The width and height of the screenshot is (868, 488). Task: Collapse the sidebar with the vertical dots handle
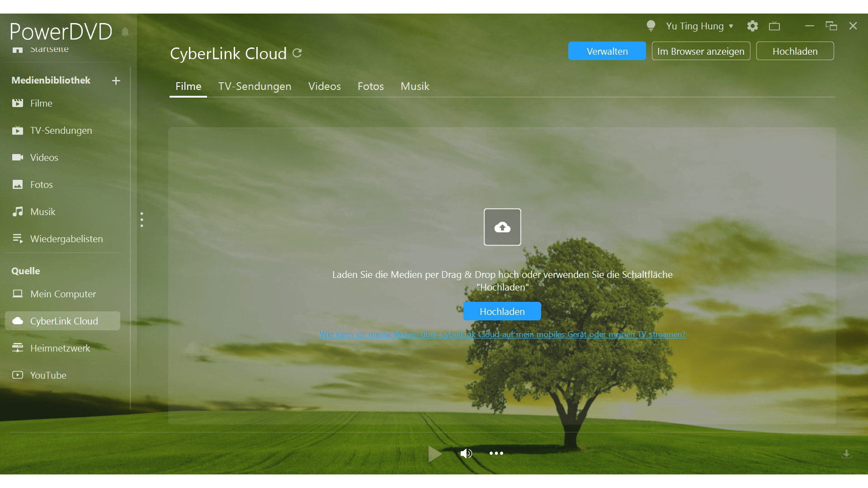(142, 220)
